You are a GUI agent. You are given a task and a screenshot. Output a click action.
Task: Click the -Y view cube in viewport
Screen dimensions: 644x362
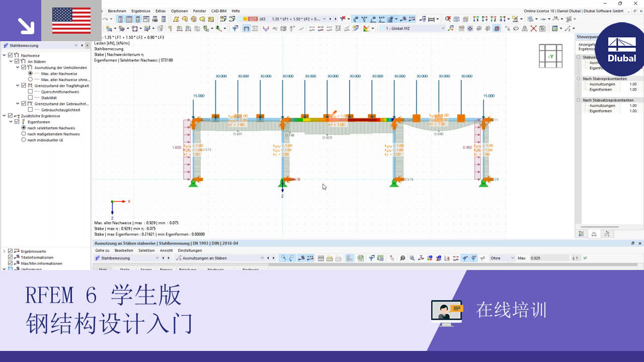pyautogui.click(x=550, y=56)
